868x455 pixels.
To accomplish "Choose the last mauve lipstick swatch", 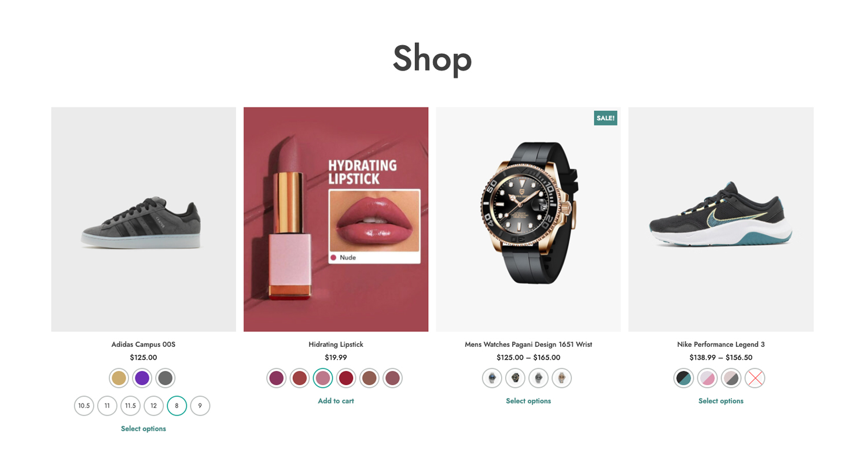I will [x=392, y=378].
